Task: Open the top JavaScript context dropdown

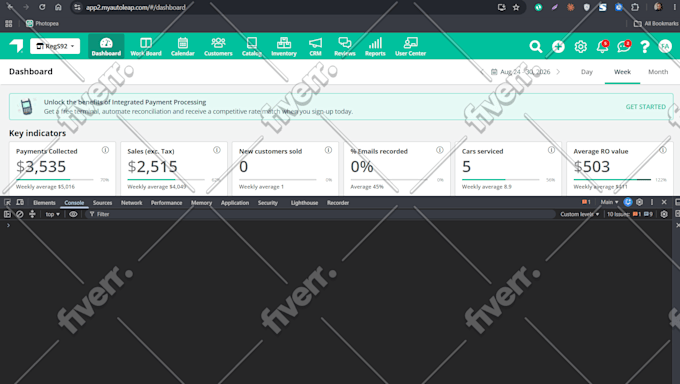Action: coord(52,214)
